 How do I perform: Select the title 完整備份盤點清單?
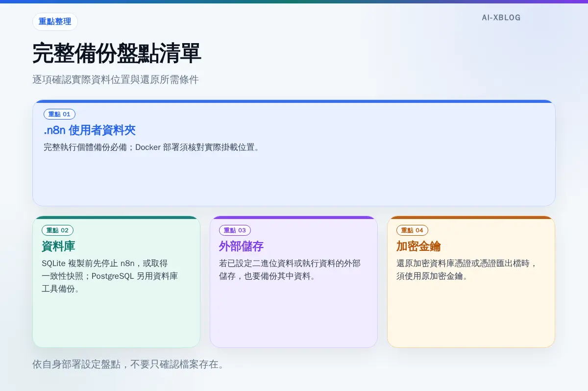point(117,53)
